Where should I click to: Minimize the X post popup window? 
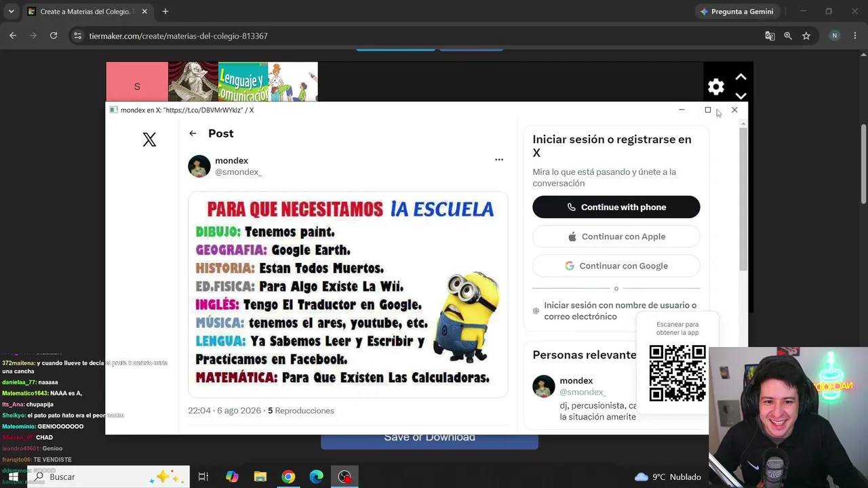[682, 110]
